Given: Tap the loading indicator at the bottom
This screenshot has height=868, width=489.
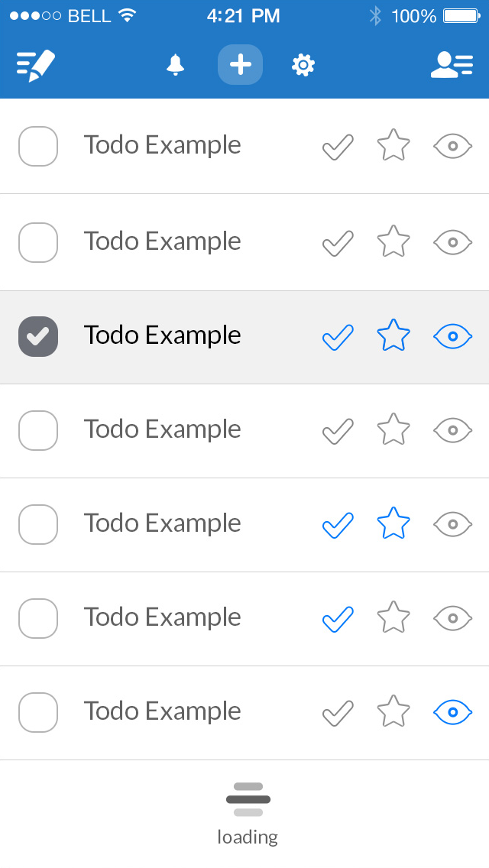Looking at the screenshot, I should (247, 798).
